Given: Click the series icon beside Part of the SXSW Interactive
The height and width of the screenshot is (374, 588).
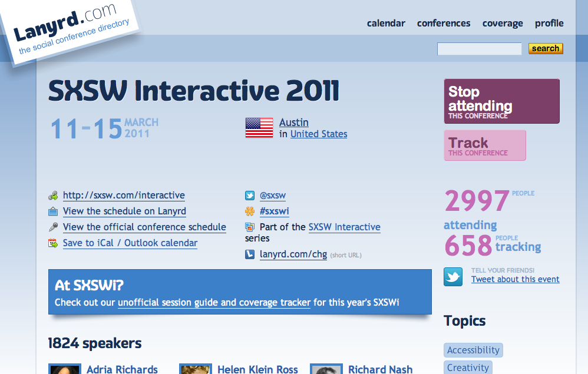Looking at the screenshot, I should pyautogui.click(x=250, y=227).
